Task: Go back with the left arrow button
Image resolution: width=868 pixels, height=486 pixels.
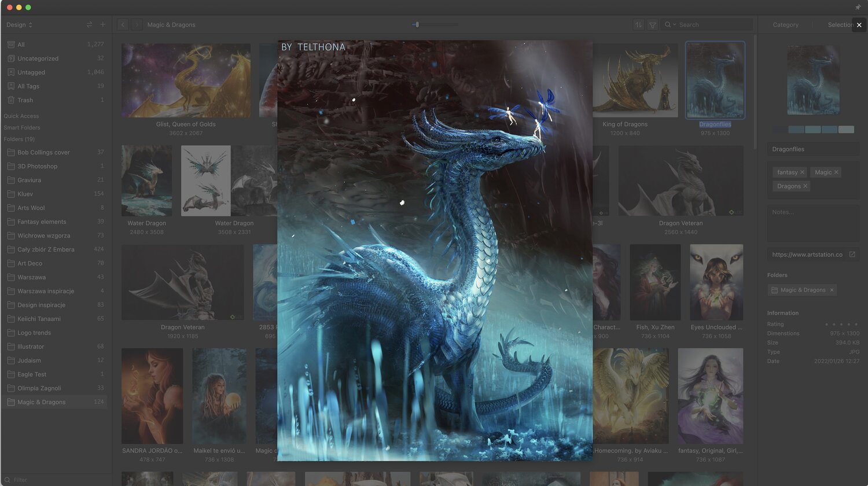Action: 123,25
